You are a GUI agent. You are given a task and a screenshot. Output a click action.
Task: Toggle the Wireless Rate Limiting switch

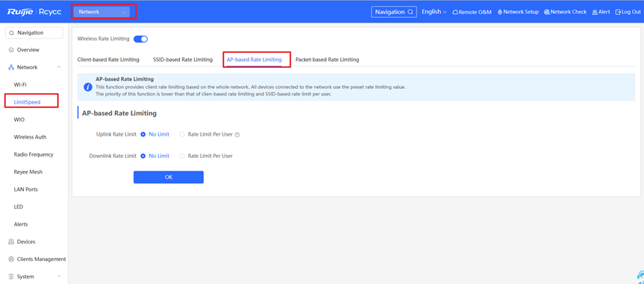point(140,39)
